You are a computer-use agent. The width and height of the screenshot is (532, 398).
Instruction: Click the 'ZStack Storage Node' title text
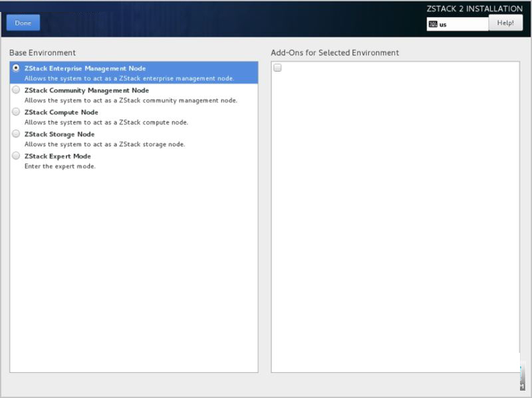point(59,134)
